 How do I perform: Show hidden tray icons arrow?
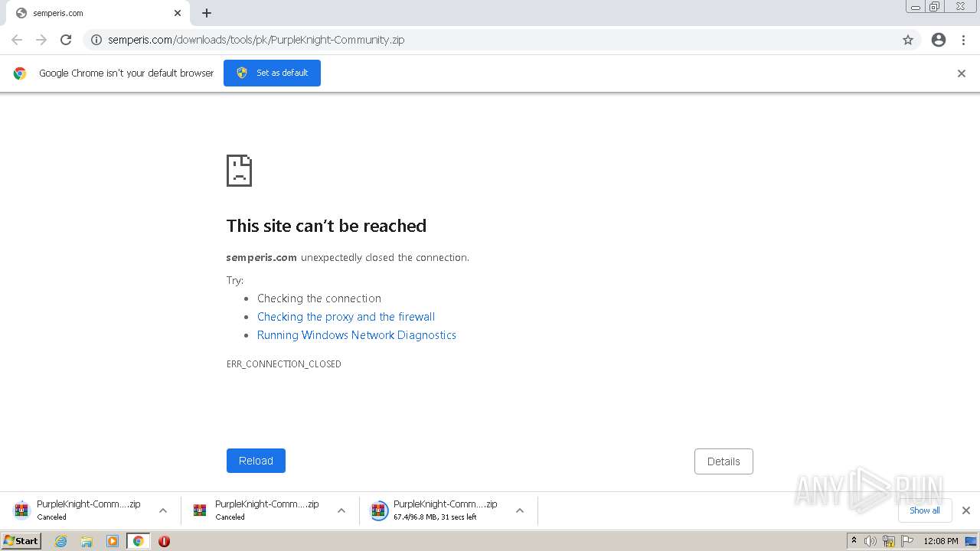click(x=854, y=541)
